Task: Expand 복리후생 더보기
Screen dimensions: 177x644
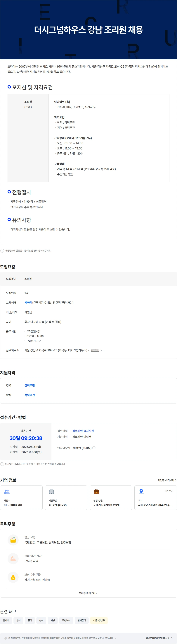Action: [x=88, y=593]
